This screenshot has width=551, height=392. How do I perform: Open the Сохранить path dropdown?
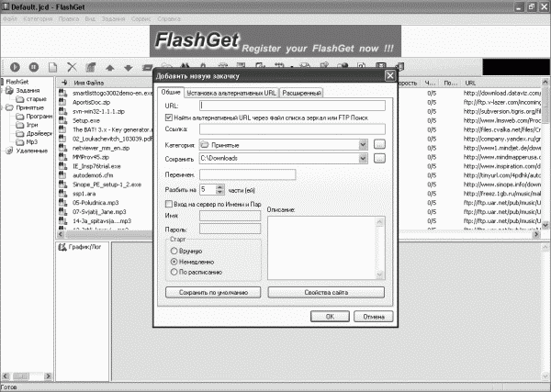363,159
